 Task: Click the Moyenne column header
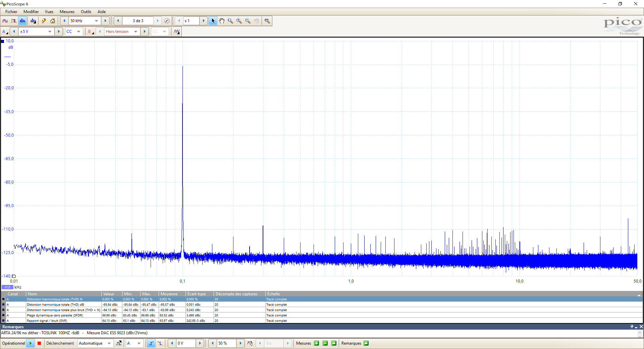tap(172, 294)
